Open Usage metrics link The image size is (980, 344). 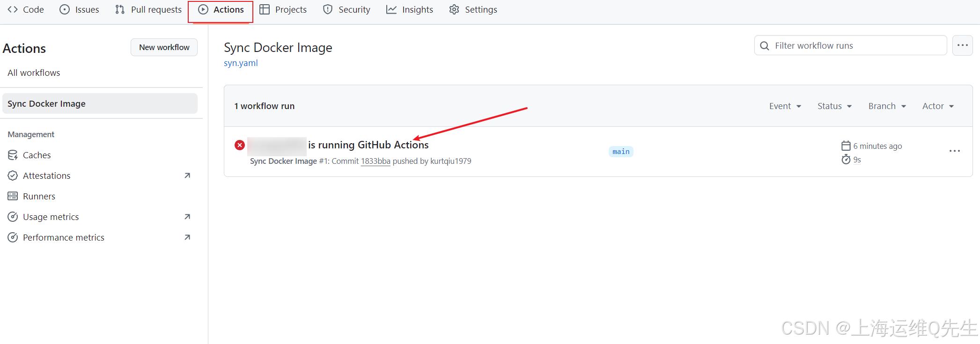click(51, 217)
